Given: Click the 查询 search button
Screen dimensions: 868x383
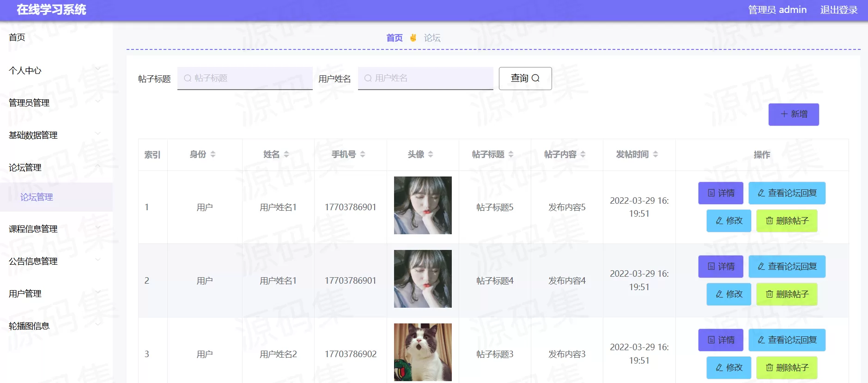Looking at the screenshot, I should [x=525, y=78].
